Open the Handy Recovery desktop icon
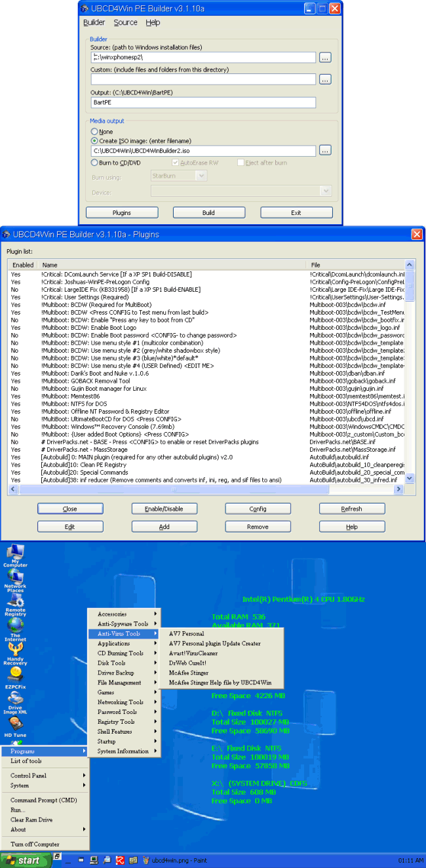 click(15, 654)
